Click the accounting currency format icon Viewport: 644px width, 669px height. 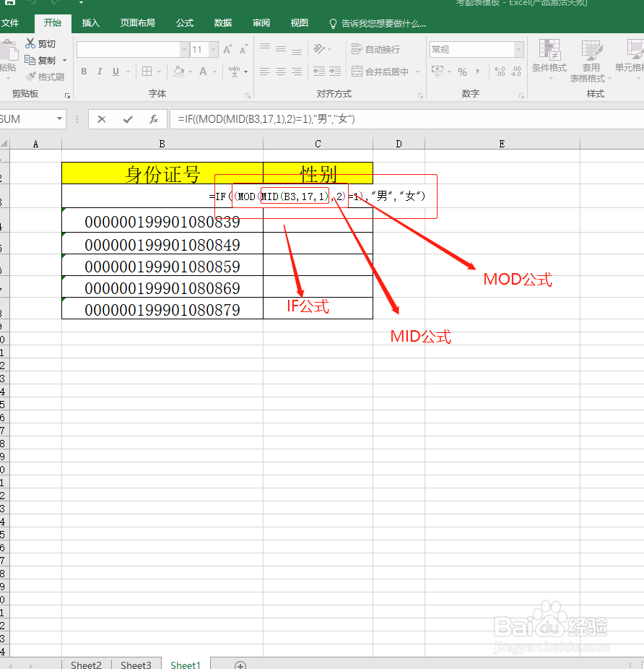point(437,71)
